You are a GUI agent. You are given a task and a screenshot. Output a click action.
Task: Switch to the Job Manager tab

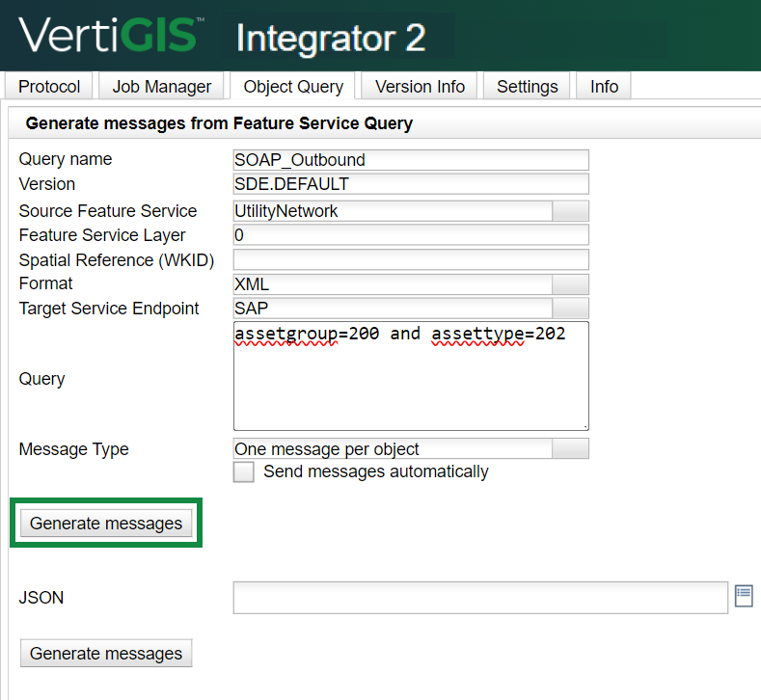click(162, 87)
